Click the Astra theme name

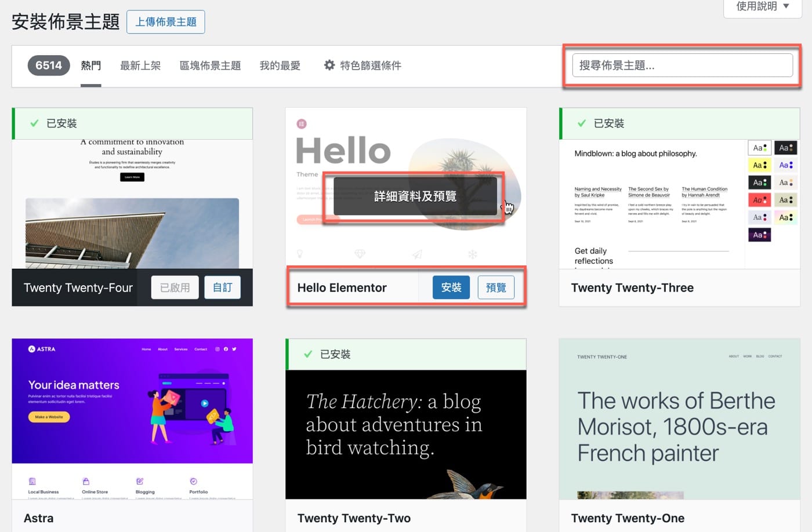[38, 518]
